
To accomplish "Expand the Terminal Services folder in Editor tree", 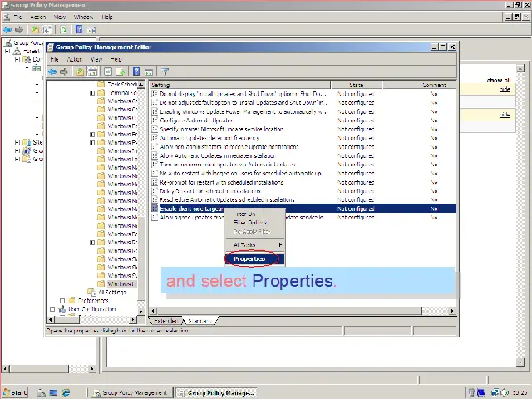I will pos(92,92).
